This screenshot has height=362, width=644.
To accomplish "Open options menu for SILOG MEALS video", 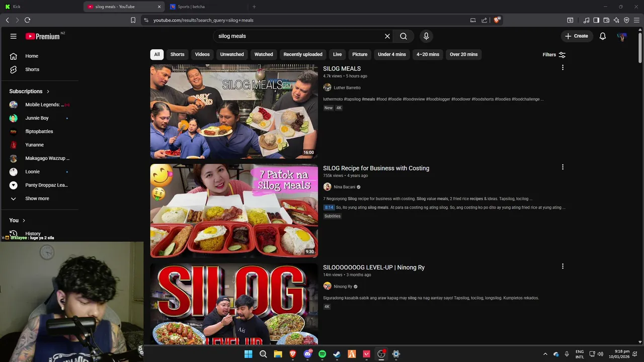I will 562,67.
